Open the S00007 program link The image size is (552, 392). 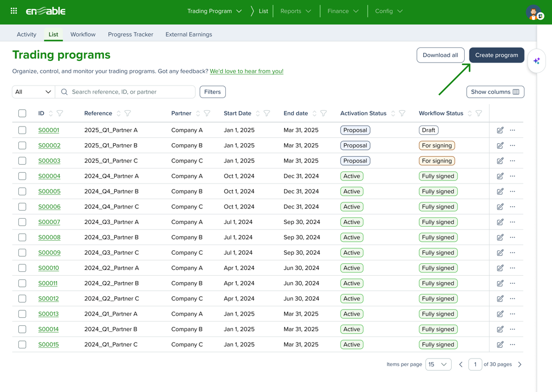coord(49,222)
